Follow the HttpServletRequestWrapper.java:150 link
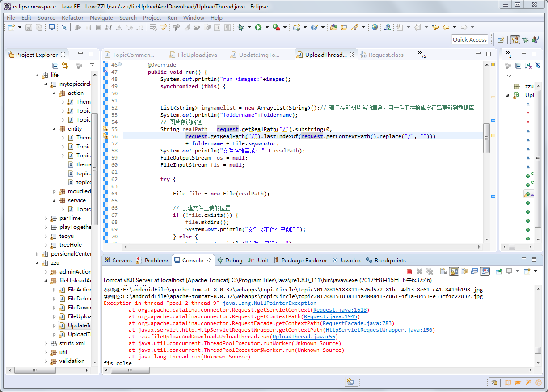This screenshot has height=392, width=548. tap(379, 330)
